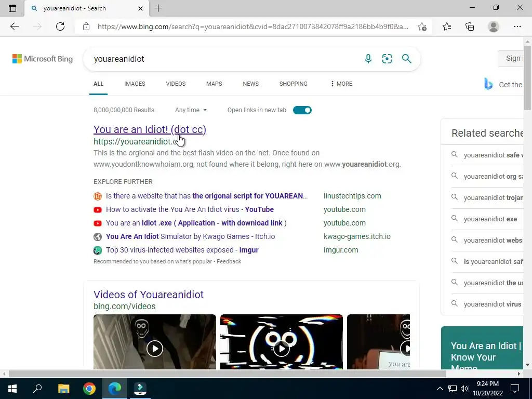Click the Bing search magnifier icon
532x399 pixels.
pyautogui.click(x=406, y=59)
